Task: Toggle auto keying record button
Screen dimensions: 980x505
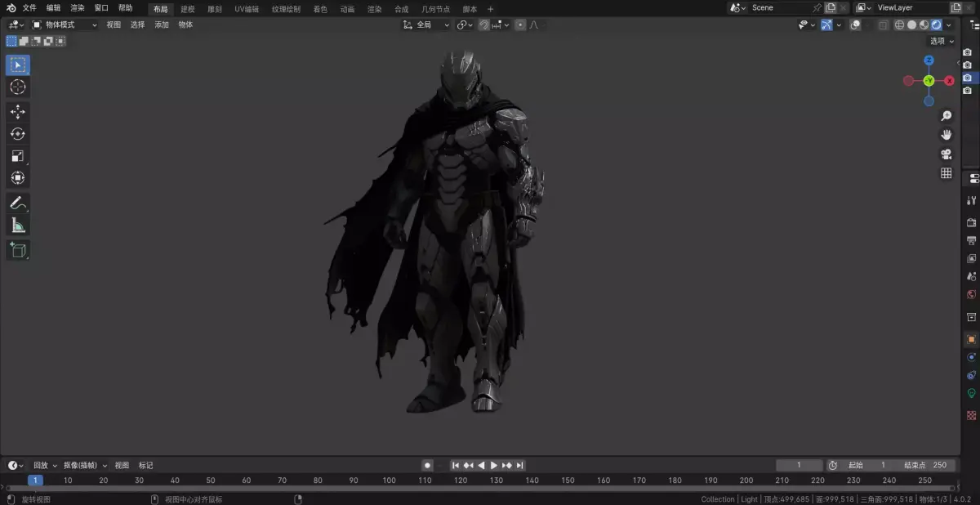Action: click(x=426, y=465)
